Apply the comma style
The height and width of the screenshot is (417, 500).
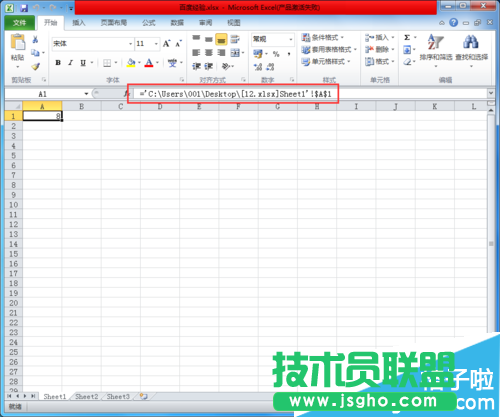pos(289,54)
